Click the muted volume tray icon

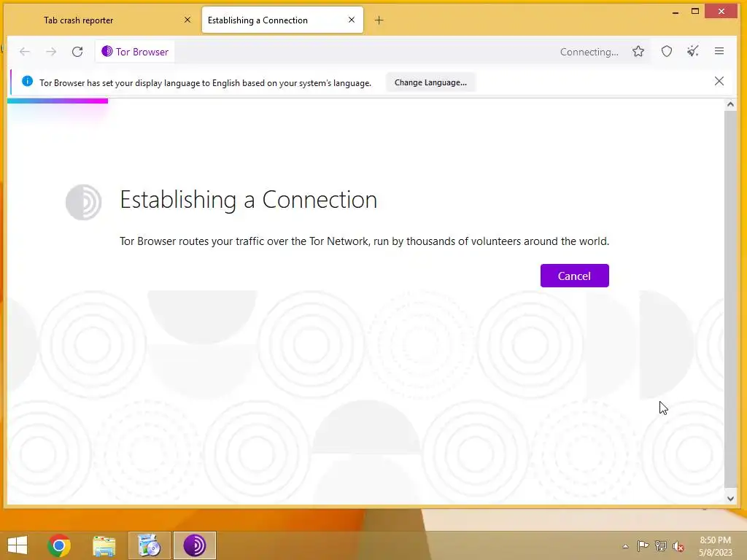(x=678, y=546)
